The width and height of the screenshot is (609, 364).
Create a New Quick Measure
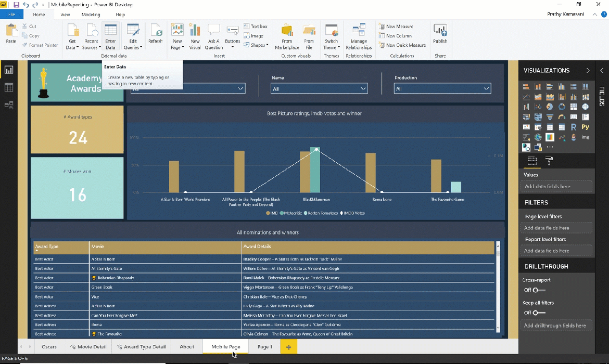pos(402,45)
